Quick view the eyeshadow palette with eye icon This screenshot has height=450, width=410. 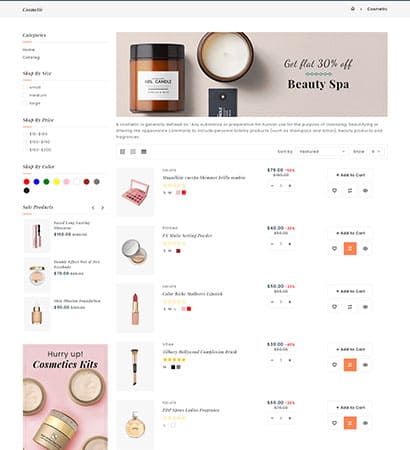365,190
